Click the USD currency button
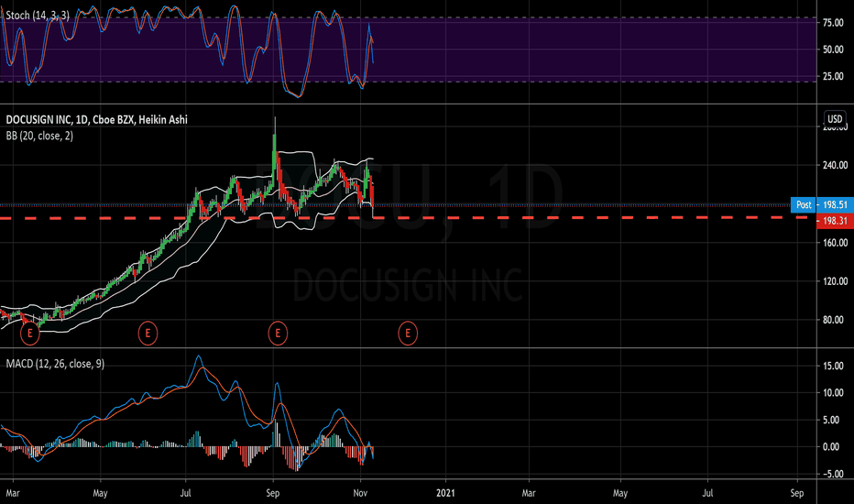The width and height of the screenshot is (854, 504). click(x=835, y=119)
